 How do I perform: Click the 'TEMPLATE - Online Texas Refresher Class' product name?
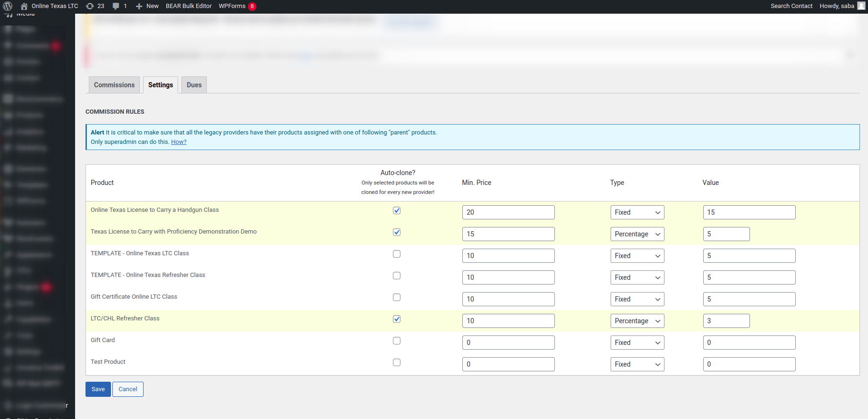click(148, 275)
